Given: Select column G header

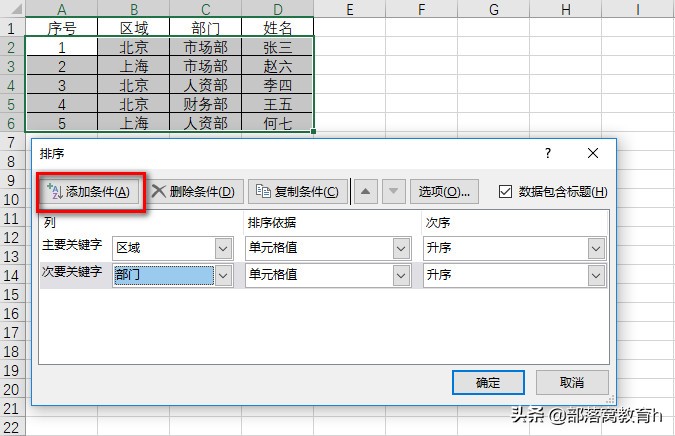Looking at the screenshot, I should coord(493,9).
